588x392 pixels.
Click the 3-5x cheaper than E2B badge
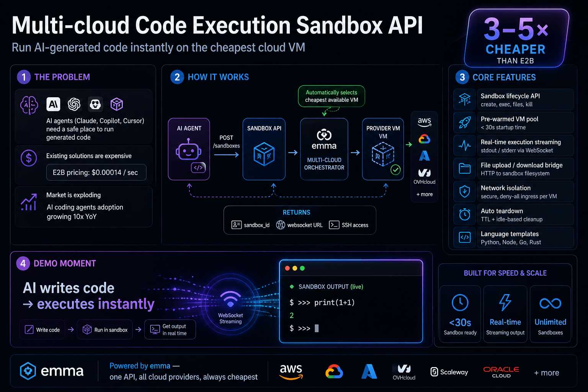coord(516,38)
